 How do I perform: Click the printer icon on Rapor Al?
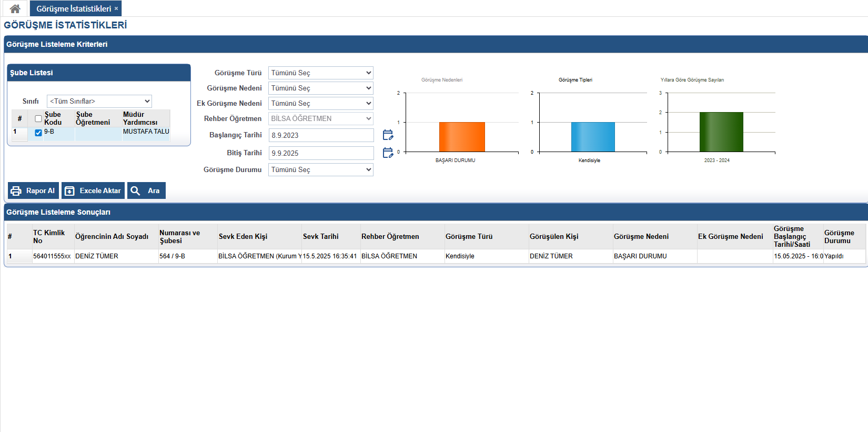[x=16, y=191]
